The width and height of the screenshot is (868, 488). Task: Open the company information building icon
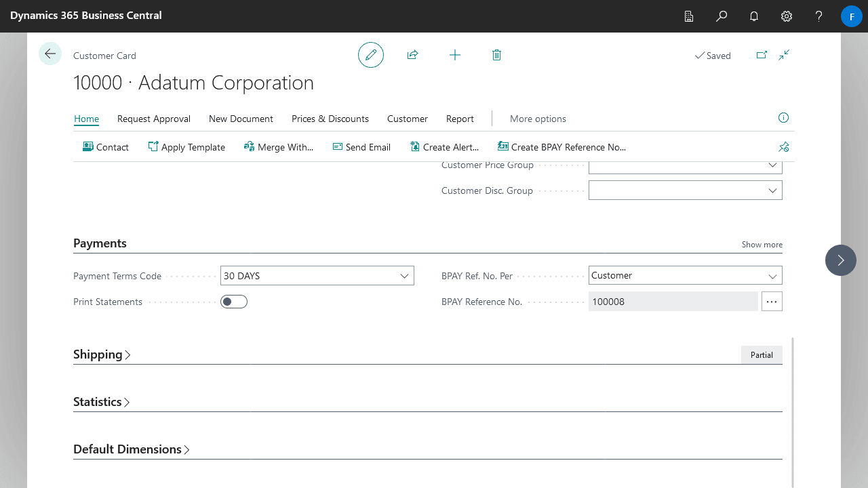coord(689,16)
